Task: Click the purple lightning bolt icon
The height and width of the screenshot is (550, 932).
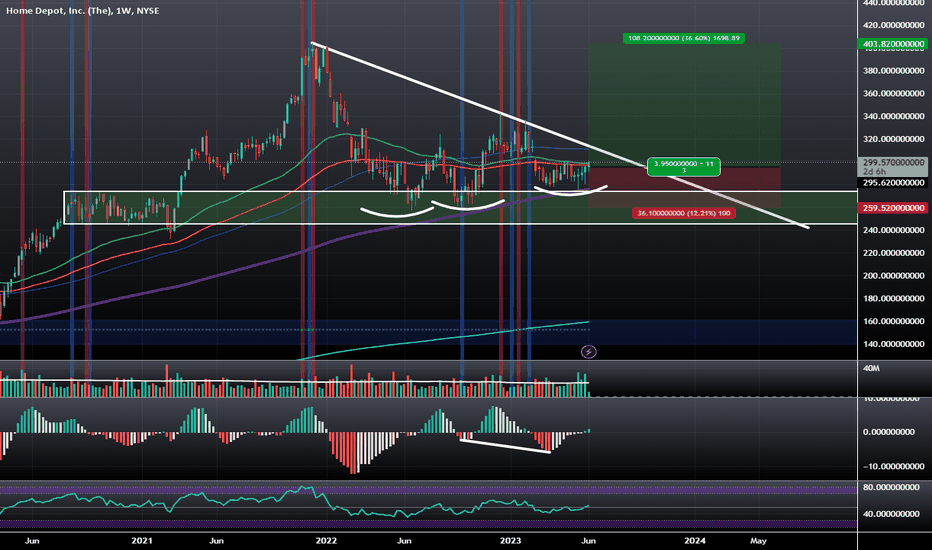Action: 588,352
